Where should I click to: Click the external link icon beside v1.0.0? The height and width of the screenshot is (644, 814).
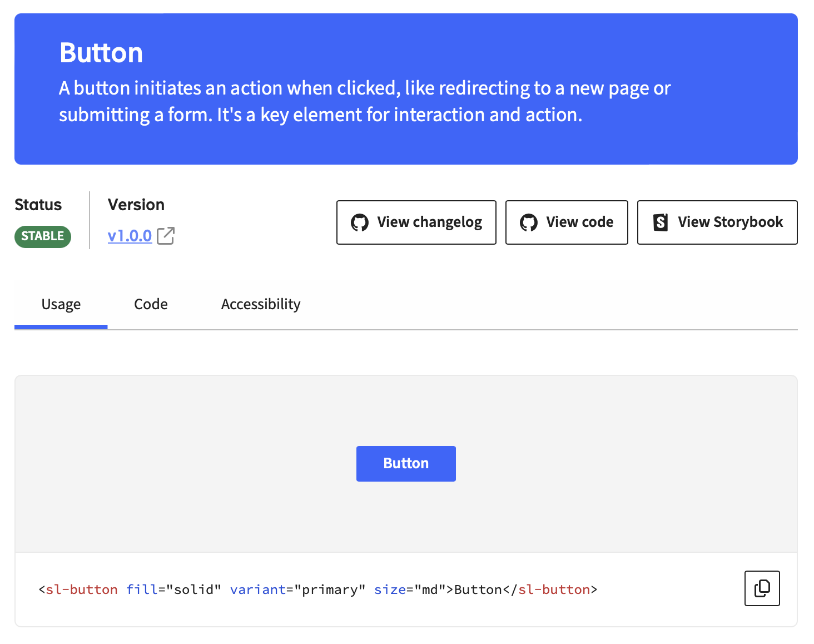(166, 236)
